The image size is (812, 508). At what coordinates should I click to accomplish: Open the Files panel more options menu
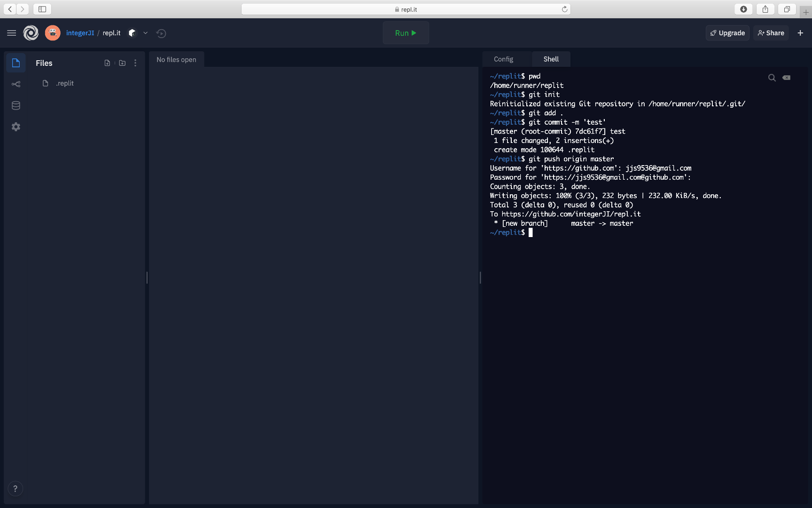click(x=135, y=63)
